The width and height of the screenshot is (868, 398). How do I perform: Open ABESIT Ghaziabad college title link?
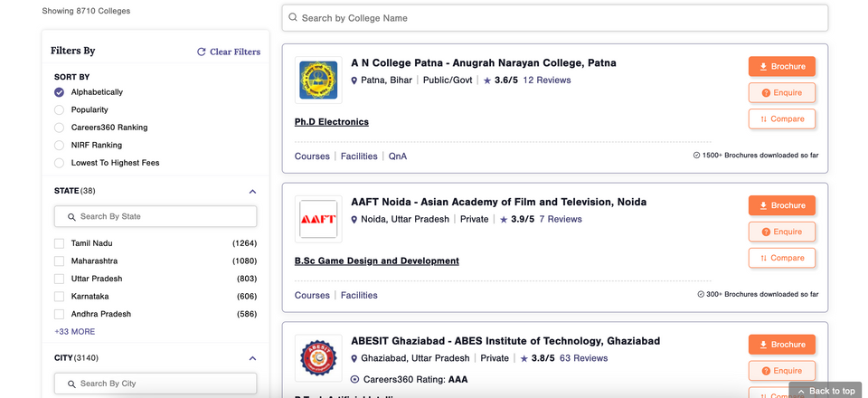505,340
